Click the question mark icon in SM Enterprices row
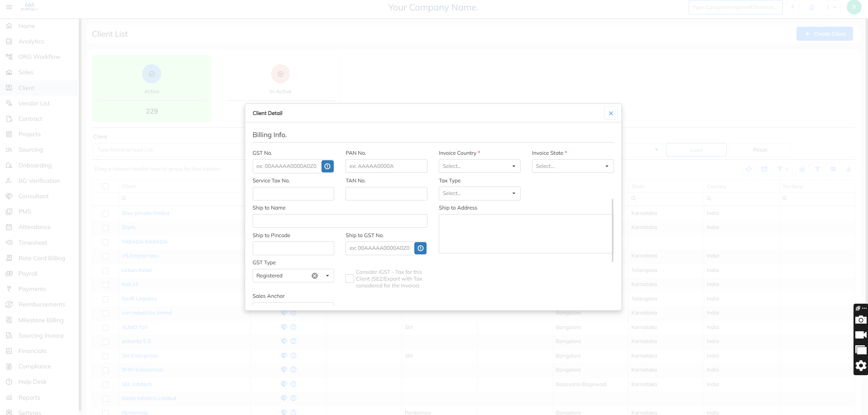 click(x=293, y=356)
